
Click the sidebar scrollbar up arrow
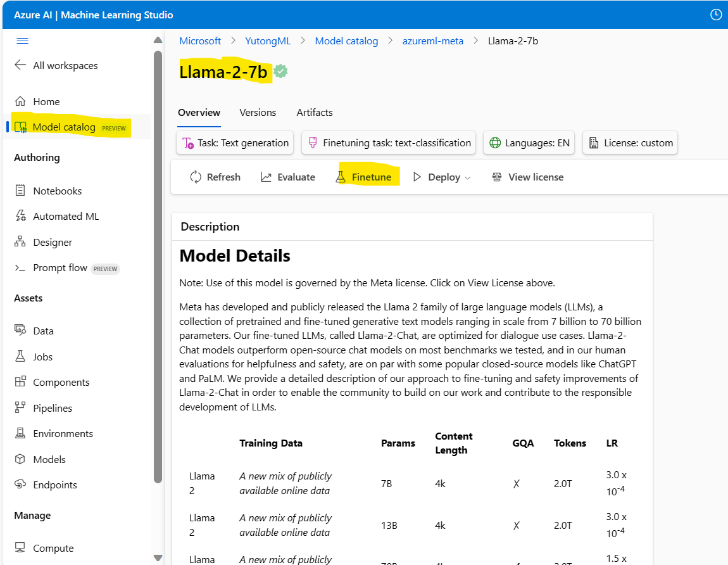click(158, 40)
